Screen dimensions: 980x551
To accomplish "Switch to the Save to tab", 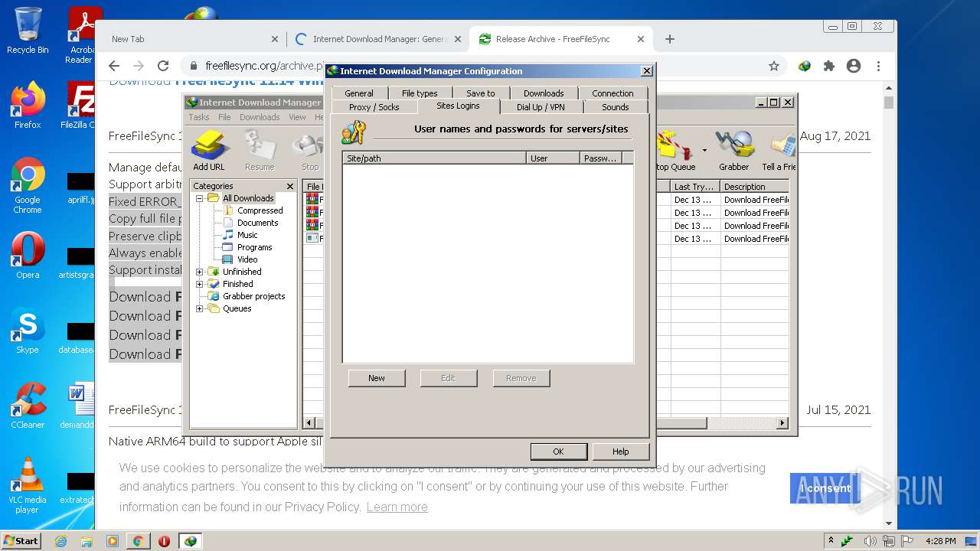I will (x=481, y=93).
